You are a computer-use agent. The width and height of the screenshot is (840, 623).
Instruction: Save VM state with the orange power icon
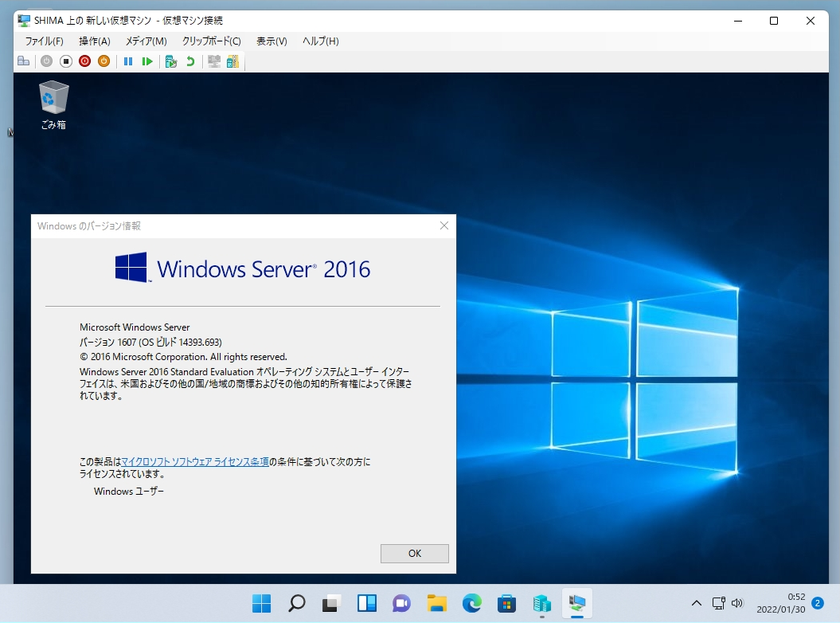pos(104,61)
